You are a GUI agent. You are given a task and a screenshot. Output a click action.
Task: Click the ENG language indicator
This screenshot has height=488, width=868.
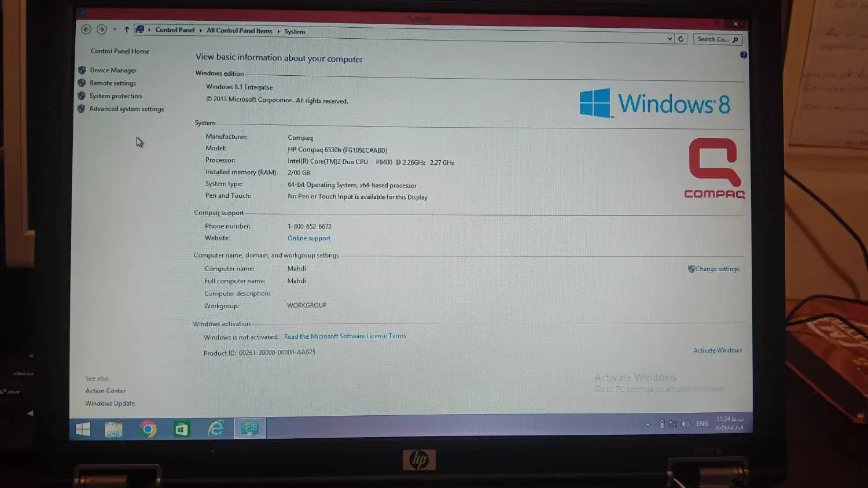pos(702,424)
